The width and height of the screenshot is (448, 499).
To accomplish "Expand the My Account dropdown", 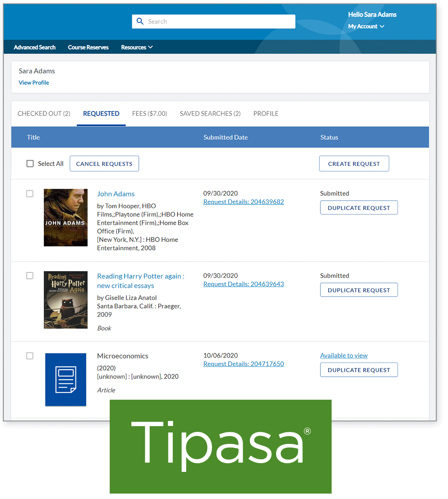I will click(x=366, y=26).
